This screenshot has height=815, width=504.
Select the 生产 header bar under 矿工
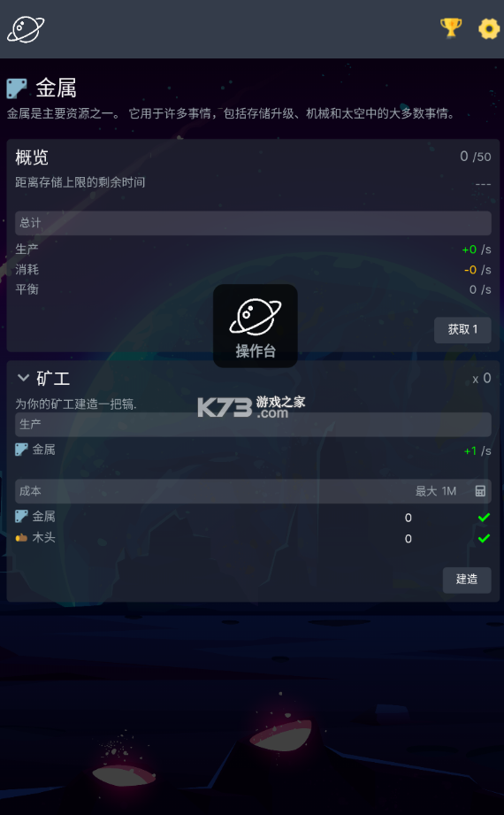(253, 425)
